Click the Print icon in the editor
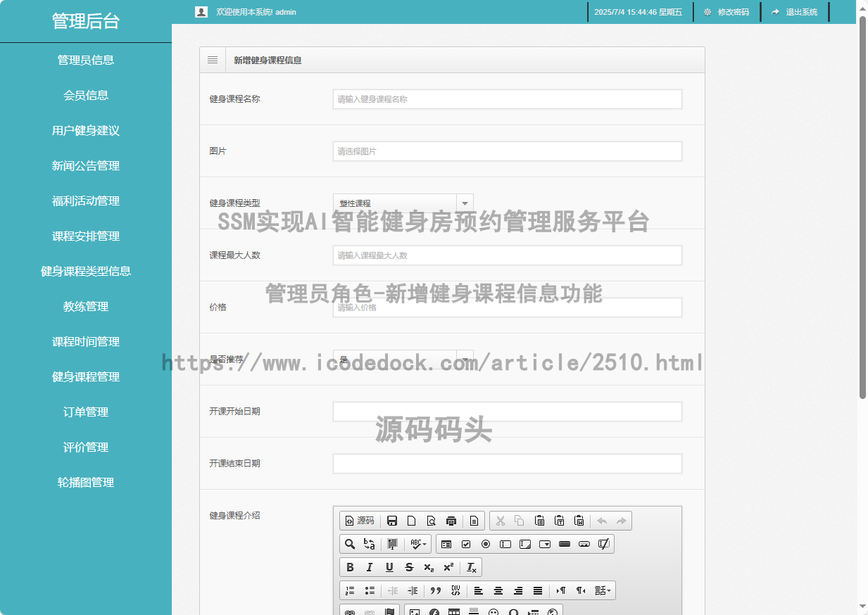Screen dimensions: 868x615 pyautogui.click(x=451, y=521)
